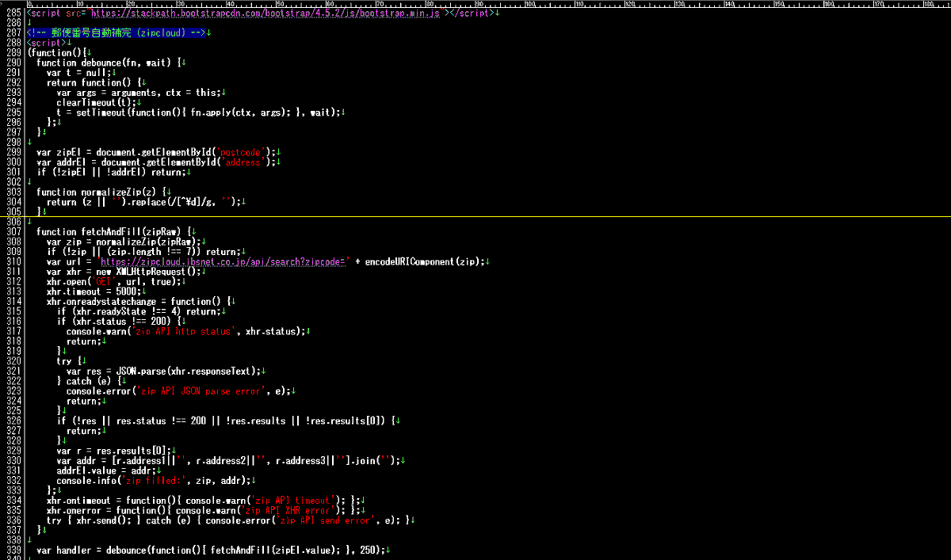This screenshot has width=951, height=560.
Task: Click 'var args = arguments, ctx = this;' line
Action: (139, 93)
